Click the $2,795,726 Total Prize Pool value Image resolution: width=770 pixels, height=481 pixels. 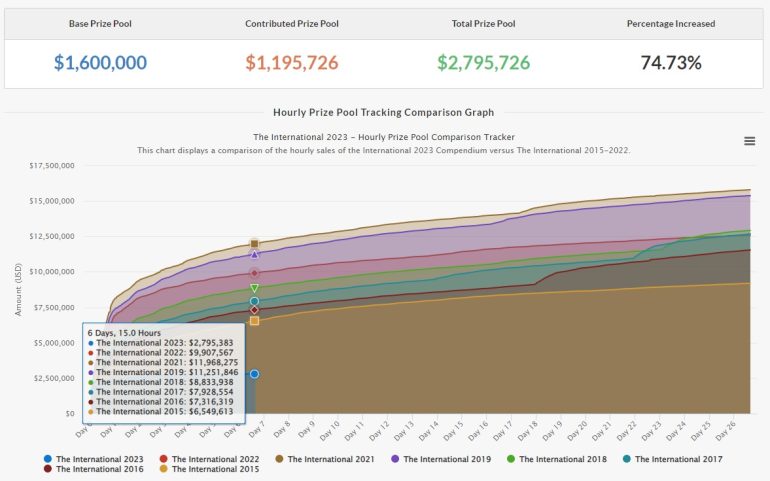click(483, 62)
